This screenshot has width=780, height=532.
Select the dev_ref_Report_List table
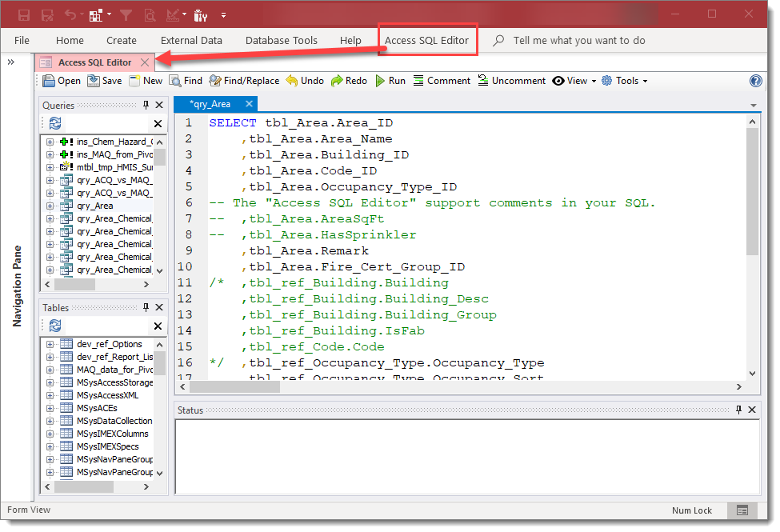coord(114,358)
